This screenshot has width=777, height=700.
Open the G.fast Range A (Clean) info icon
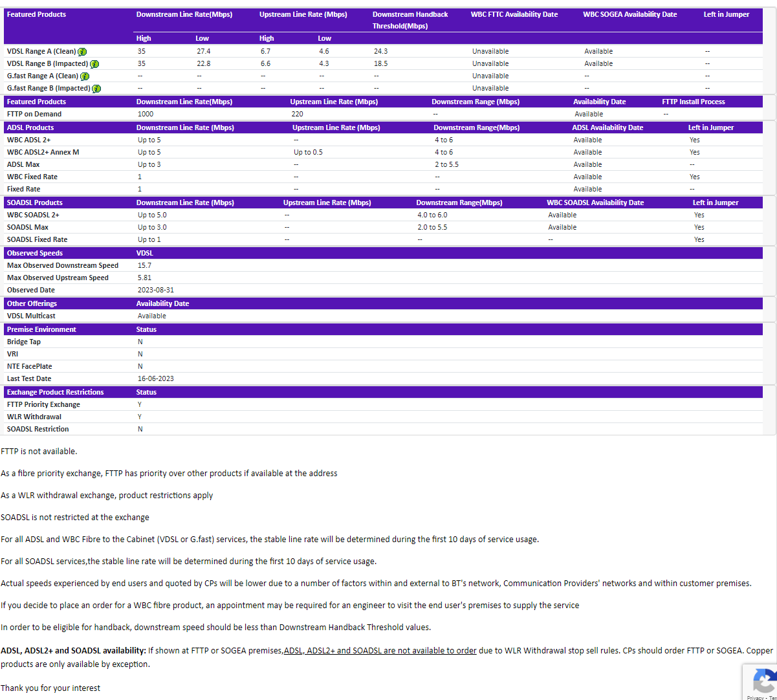click(85, 76)
